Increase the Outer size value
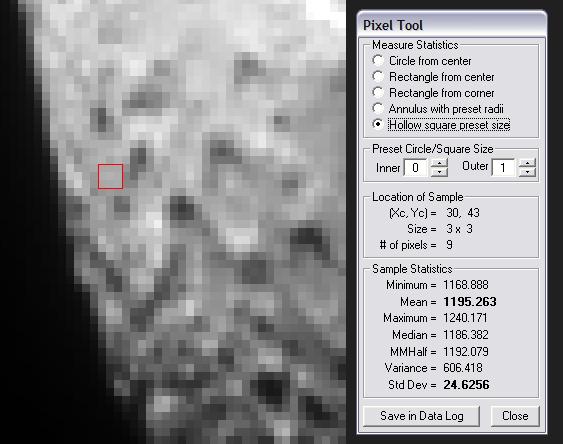The image size is (563, 444). click(x=527, y=163)
